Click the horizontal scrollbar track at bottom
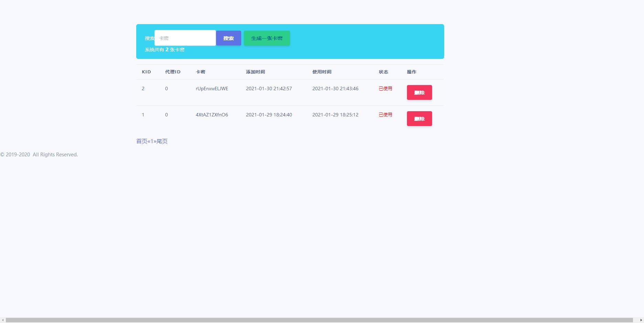This screenshot has height=323, width=644. tap(319, 320)
